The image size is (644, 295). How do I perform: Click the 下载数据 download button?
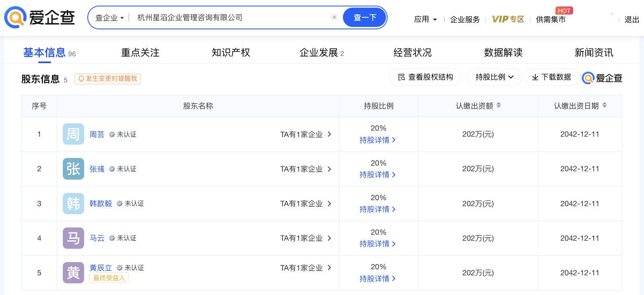(x=551, y=77)
